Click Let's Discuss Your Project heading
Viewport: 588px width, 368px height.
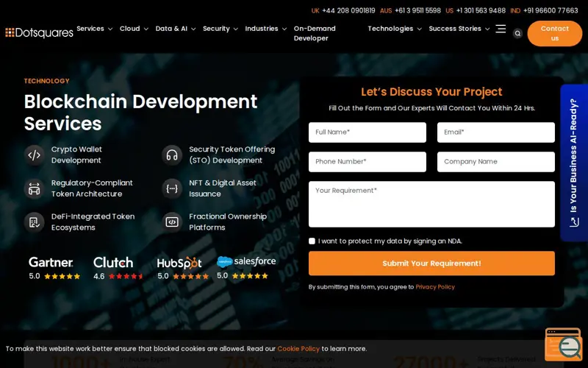(x=431, y=91)
